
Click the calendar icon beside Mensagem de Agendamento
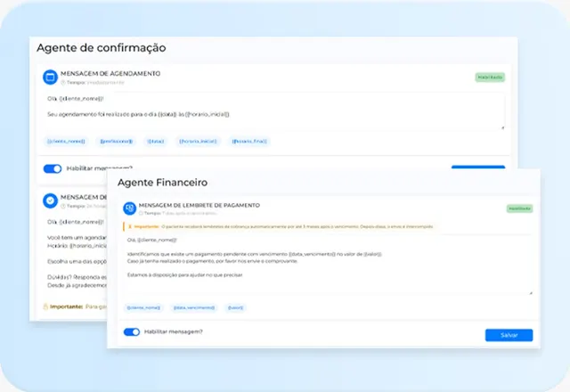[50, 78]
